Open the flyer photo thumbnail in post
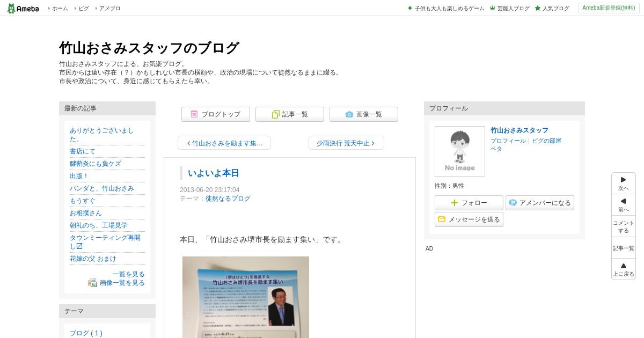The height and width of the screenshot is (338, 644). [x=246, y=297]
